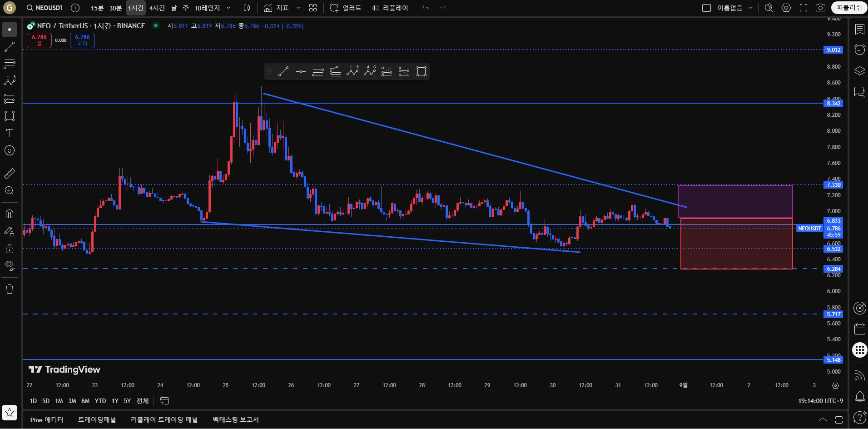Click the 퍼블리쉬 publish button

(x=849, y=8)
